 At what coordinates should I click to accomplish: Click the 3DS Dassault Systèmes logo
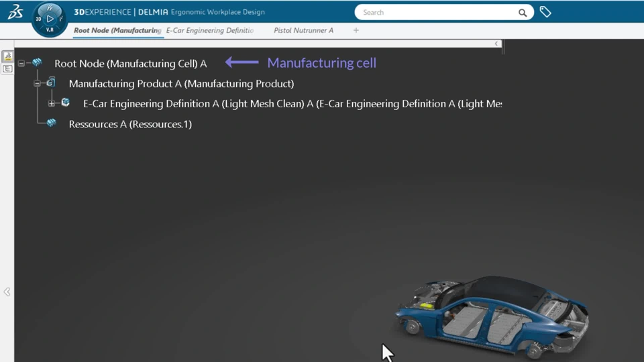click(x=15, y=12)
